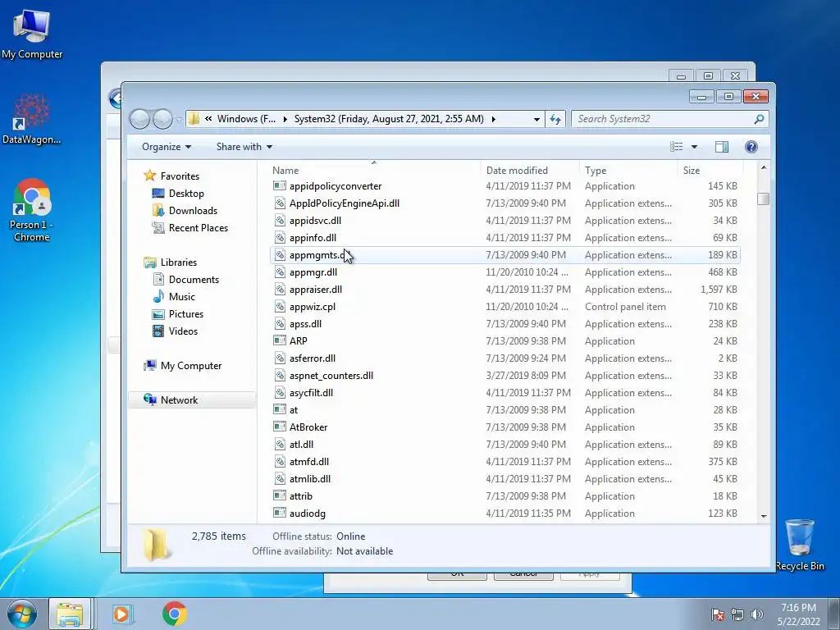Click the Action Center flag tray icon
The image size is (840, 630).
tap(718, 614)
